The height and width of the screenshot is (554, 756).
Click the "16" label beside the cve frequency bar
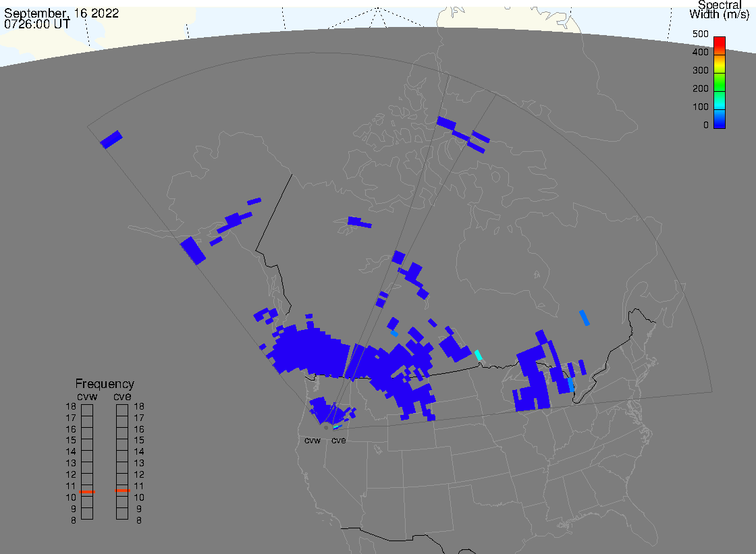139,429
